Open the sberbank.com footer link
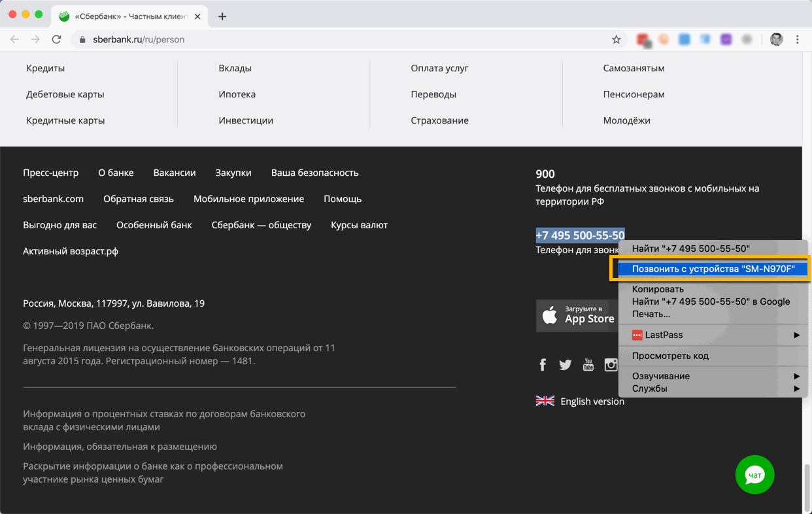The image size is (812, 514). [53, 199]
